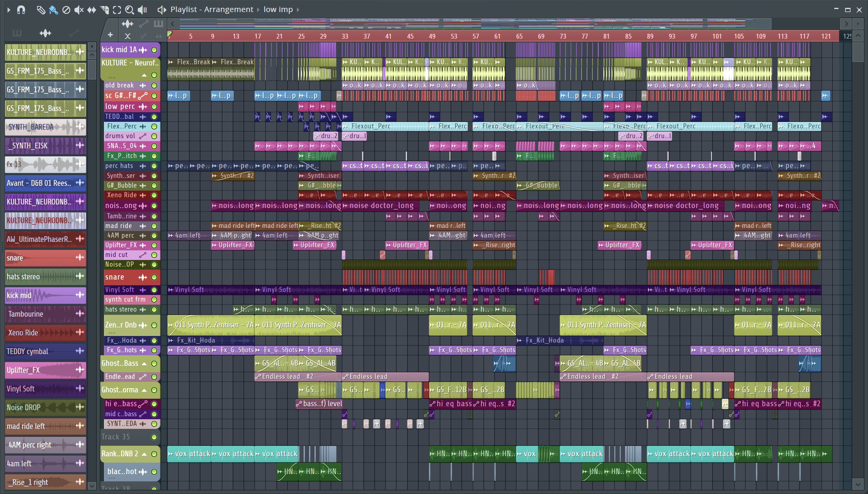Image resolution: width=868 pixels, height=494 pixels.
Task: Select the Avant - D&B 01 Rees.. picker item
Action: click(x=46, y=183)
